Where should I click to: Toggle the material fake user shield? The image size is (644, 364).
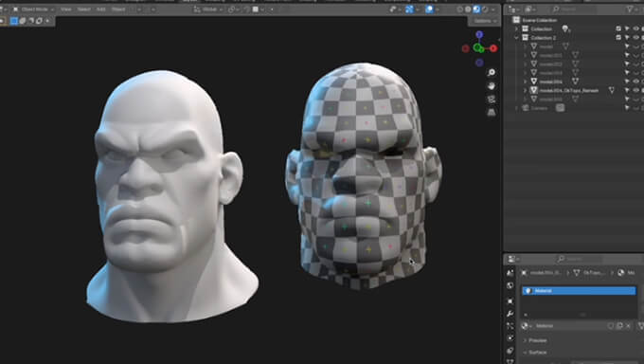(x=611, y=326)
